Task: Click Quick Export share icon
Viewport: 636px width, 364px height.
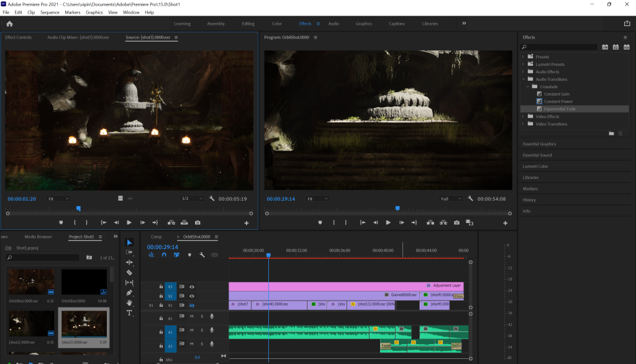Action: tap(627, 24)
